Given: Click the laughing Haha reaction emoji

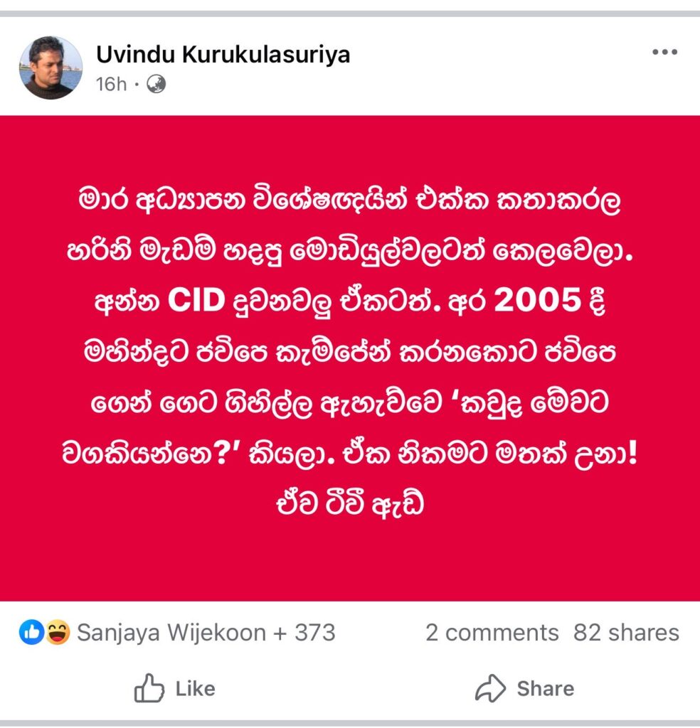Looking at the screenshot, I should [x=58, y=632].
